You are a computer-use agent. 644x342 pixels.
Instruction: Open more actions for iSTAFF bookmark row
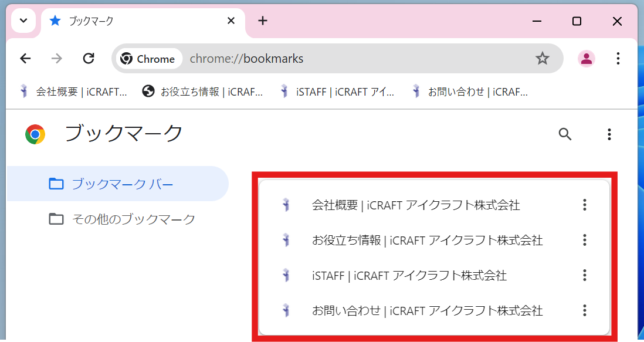click(x=584, y=275)
